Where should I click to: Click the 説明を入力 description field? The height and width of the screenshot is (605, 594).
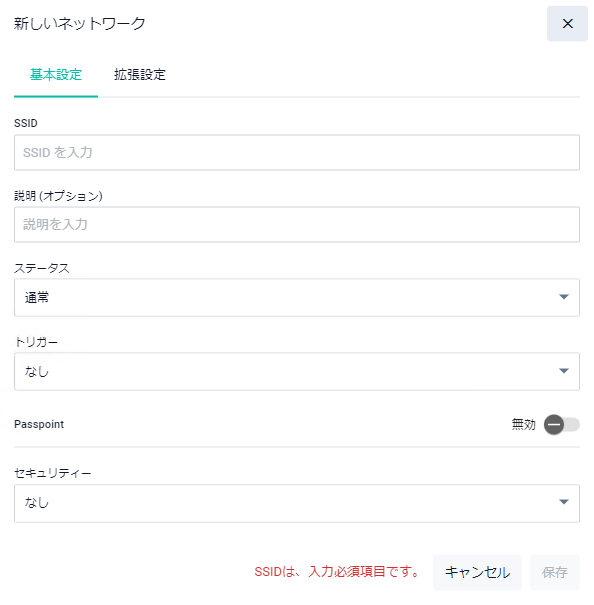coord(297,225)
